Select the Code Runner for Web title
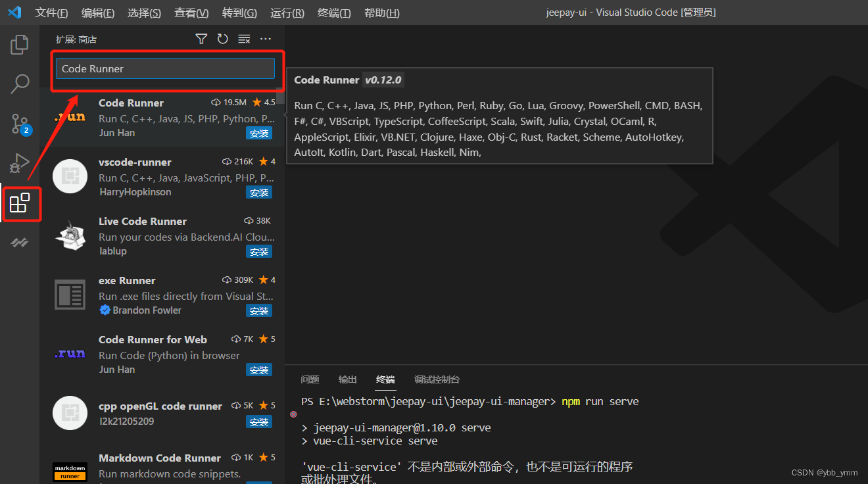Viewport: 868px width, 484px height. click(x=153, y=339)
